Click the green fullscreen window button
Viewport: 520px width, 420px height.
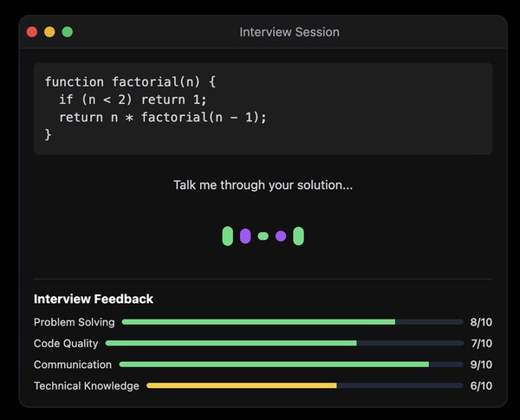click(x=68, y=32)
